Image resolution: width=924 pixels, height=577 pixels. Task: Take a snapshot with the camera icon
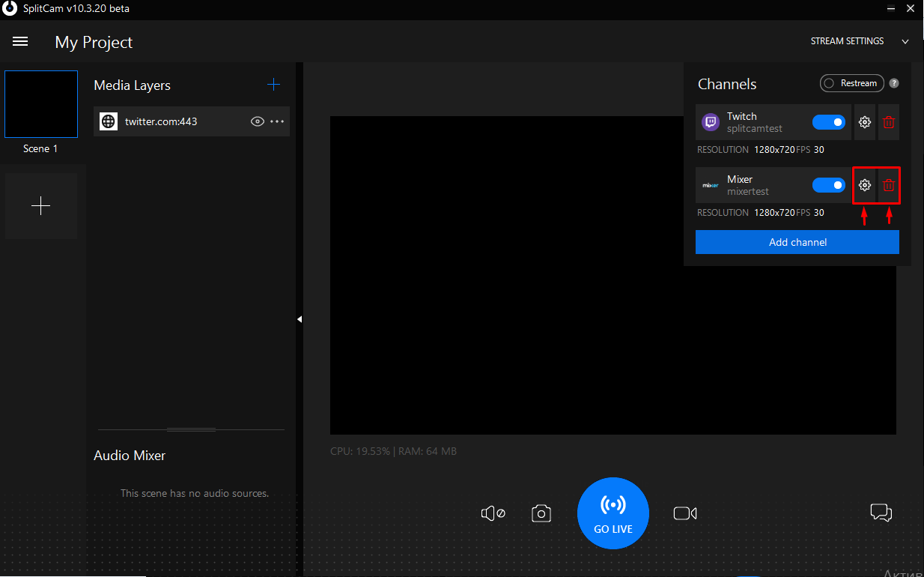[541, 513]
